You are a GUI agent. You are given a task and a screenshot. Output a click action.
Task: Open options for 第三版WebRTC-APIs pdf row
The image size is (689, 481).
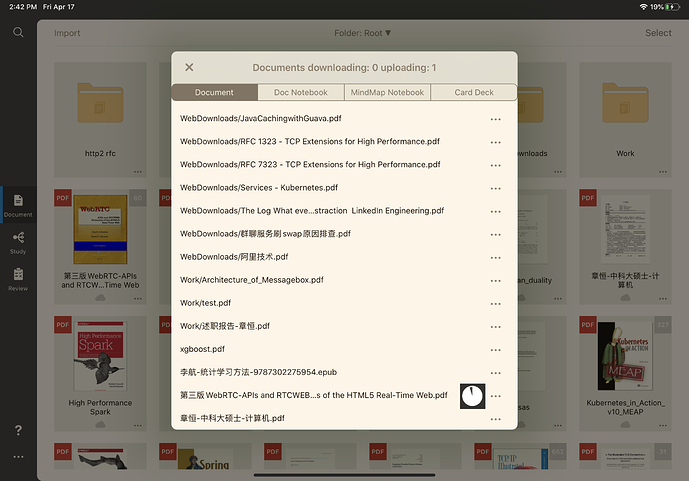click(x=496, y=396)
